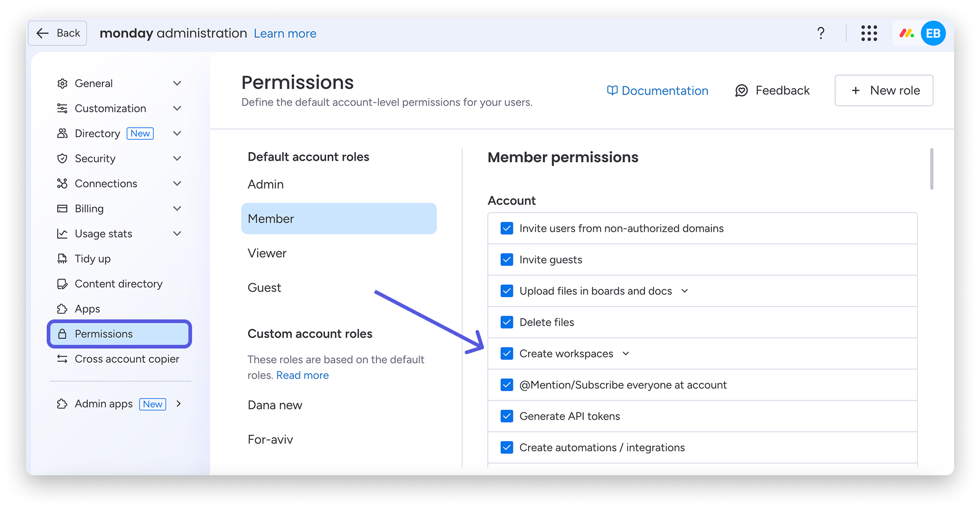Switch to the Viewer role
This screenshot has height=509, width=980.
pyautogui.click(x=267, y=253)
